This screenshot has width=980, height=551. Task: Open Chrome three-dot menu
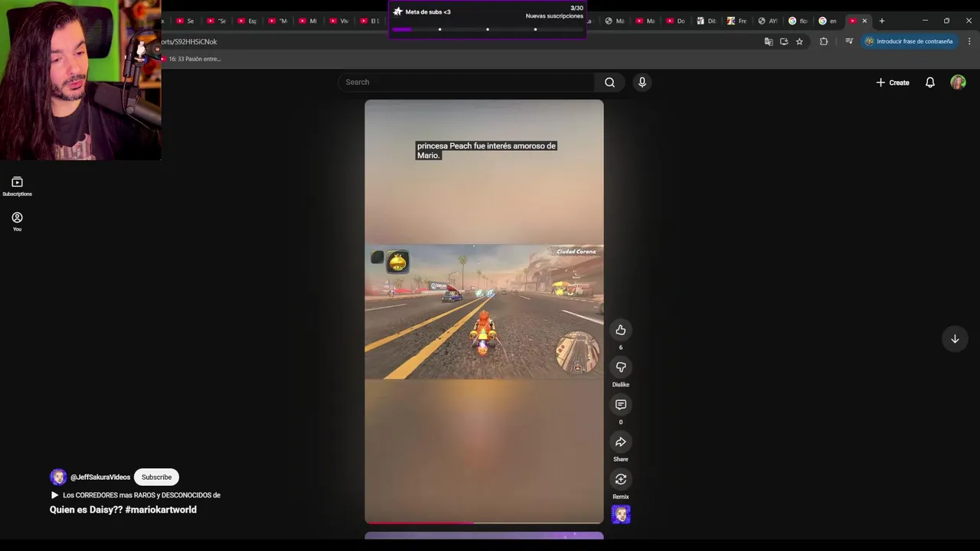pyautogui.click(x=969, y=41)
